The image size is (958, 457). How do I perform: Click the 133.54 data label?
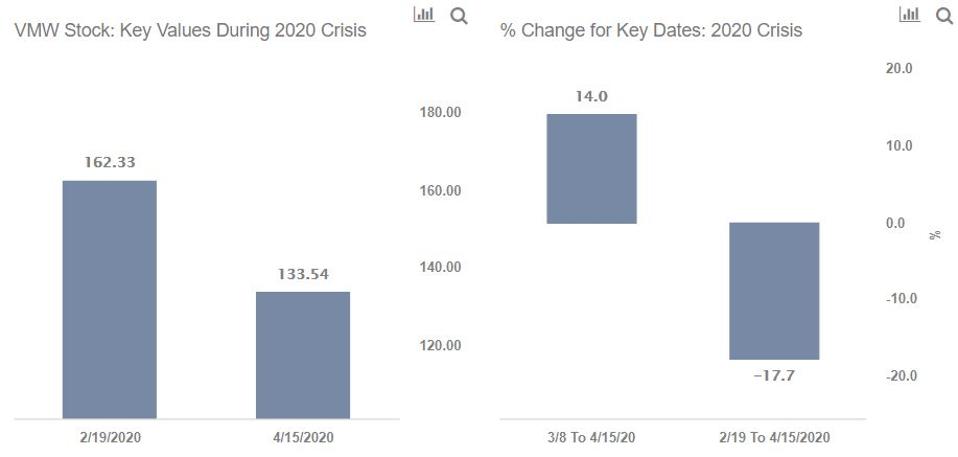(x=303, y=273)
